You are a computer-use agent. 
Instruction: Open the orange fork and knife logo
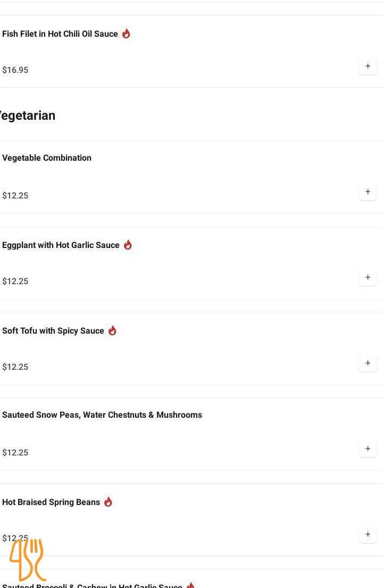point(27,560)
